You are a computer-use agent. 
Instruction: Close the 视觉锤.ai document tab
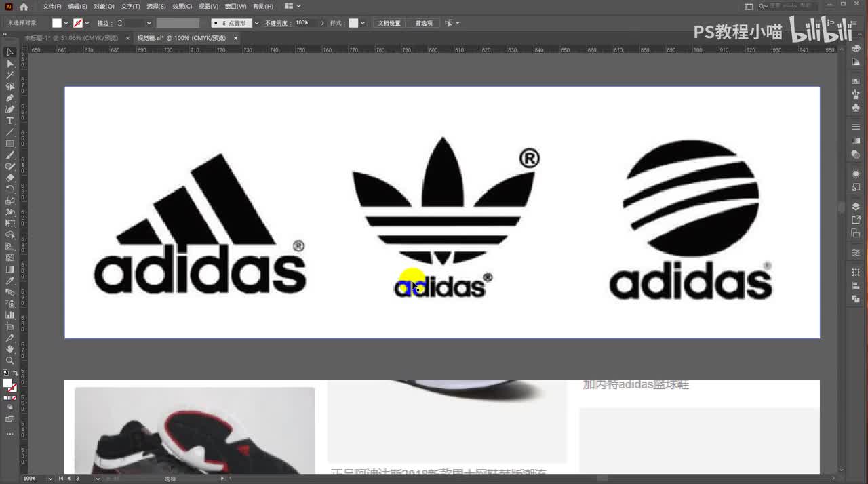pyautogui.click(x=235, y=38)
